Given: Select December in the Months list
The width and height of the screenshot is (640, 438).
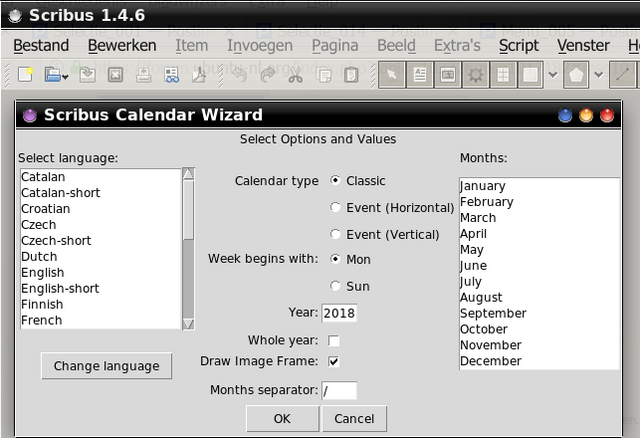Looking at the screenshot, I should coord(539,361).
